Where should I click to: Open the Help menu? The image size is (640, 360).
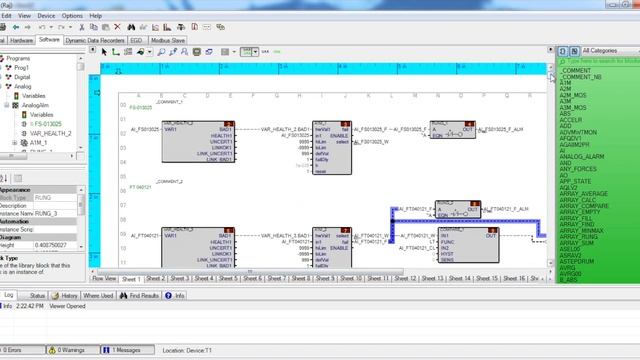tap(96, 16)
